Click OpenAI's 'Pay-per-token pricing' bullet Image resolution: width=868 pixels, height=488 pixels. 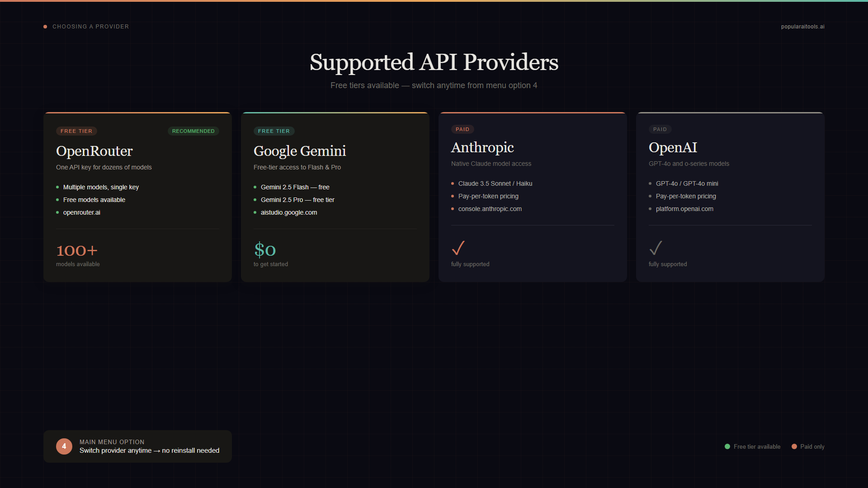tap(686, 196)
